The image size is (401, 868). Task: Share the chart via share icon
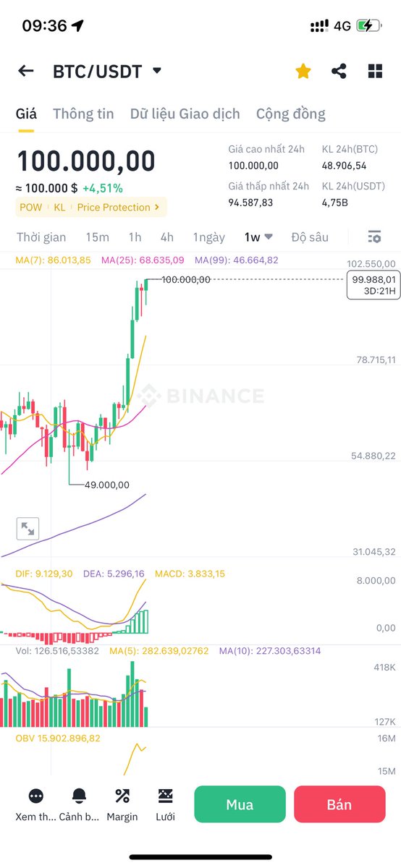pyautogui.click(x=339, y=71)
